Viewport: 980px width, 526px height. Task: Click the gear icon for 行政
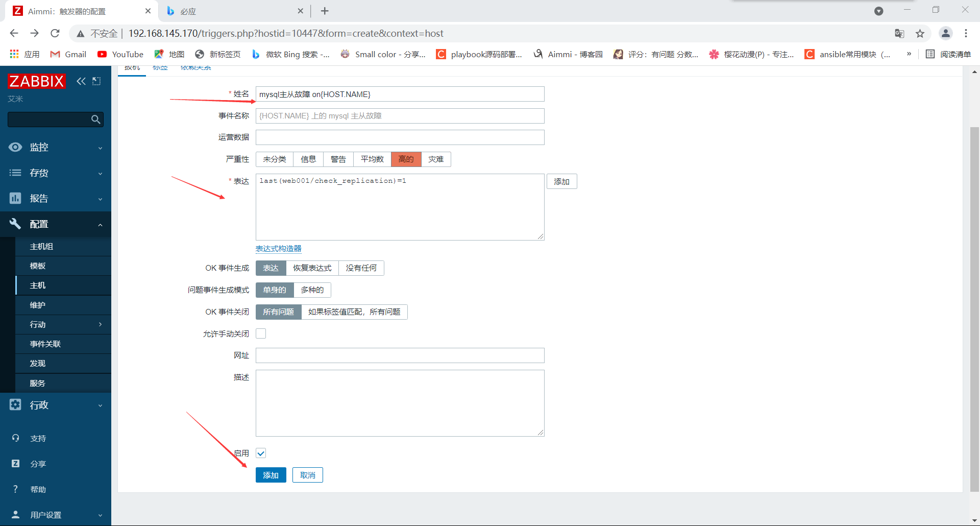tap(15, 404)
